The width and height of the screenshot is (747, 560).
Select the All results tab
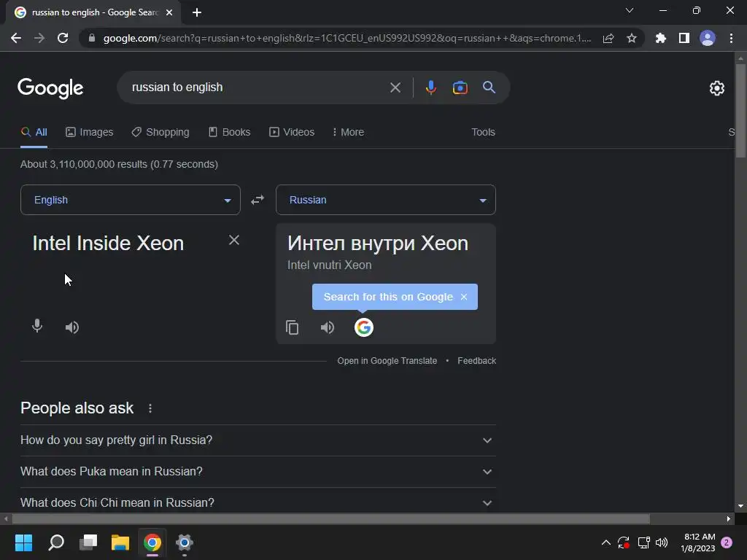(x=34, y=132)
